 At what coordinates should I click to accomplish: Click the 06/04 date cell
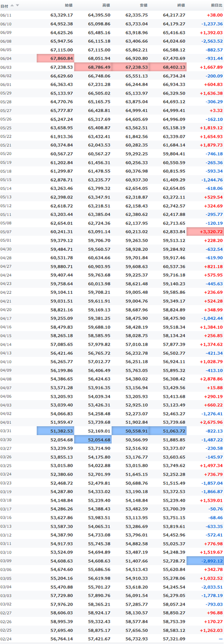point(6,58)
